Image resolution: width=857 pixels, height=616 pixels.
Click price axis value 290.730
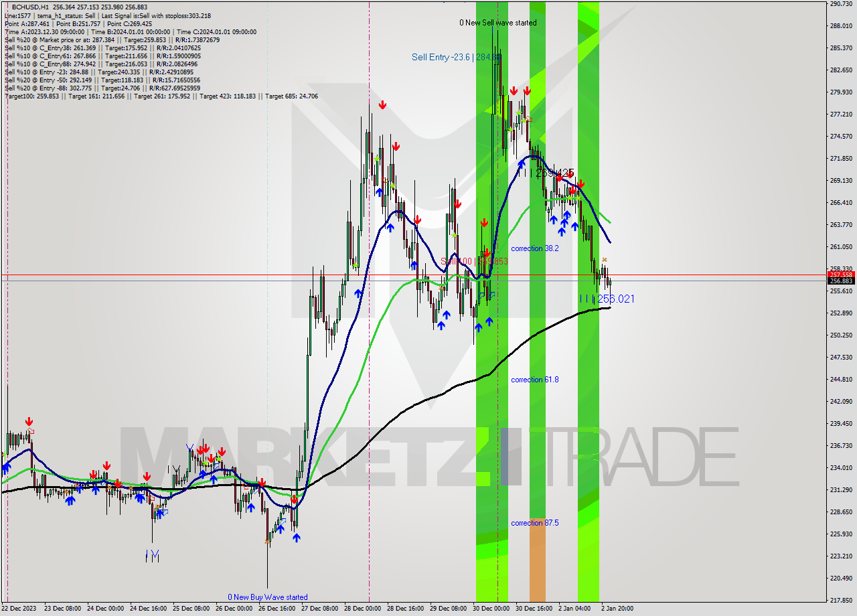pos(840,4)
